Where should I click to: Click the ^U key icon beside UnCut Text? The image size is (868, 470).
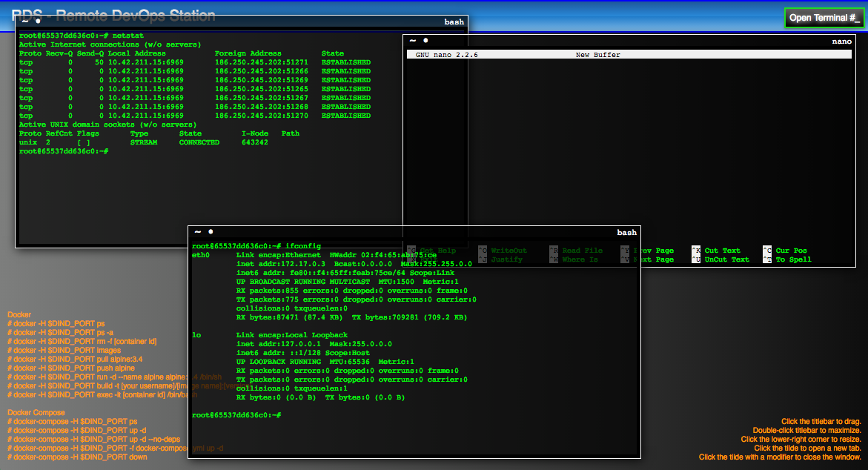(x=696, y=259)
